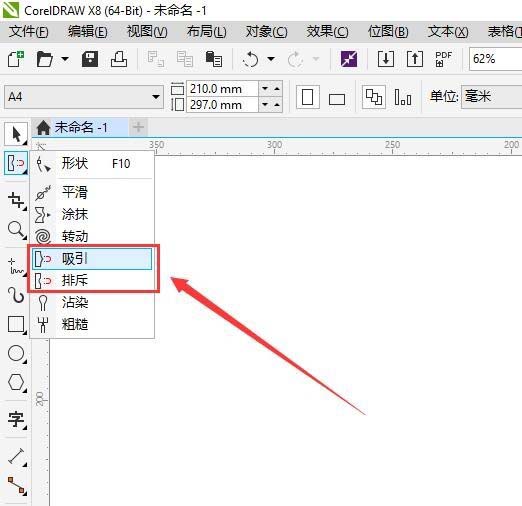Select the Connector tool
This screenshot has width=522, height=506.
(x=17, y=485)
